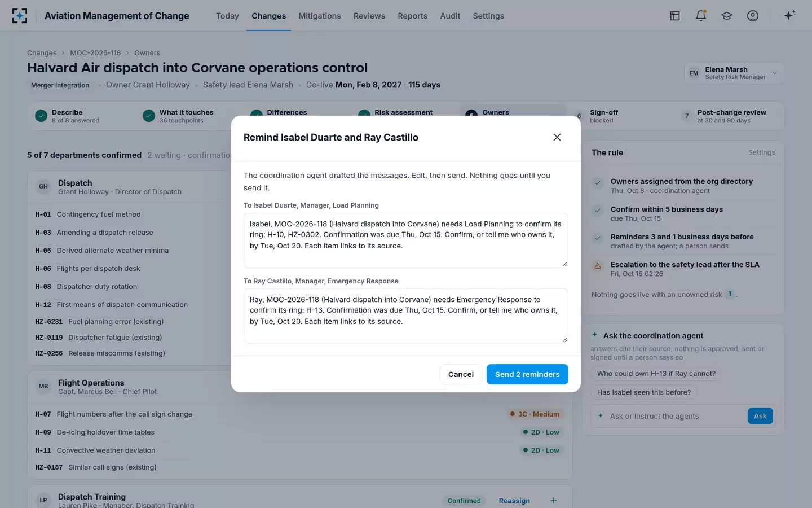The height and width of the screenshot is (508, 812).
Task: Click the What it touches step checkmark
Action: coord(149,116)
